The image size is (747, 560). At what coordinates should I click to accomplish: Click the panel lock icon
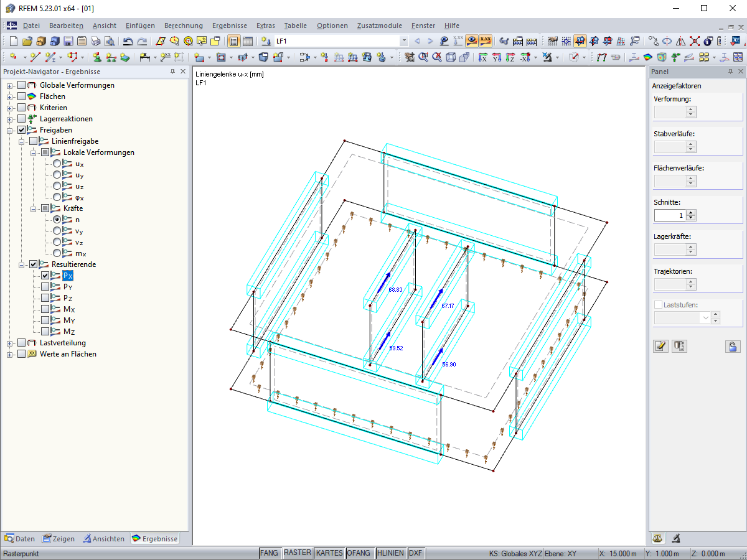coord(733,347)
